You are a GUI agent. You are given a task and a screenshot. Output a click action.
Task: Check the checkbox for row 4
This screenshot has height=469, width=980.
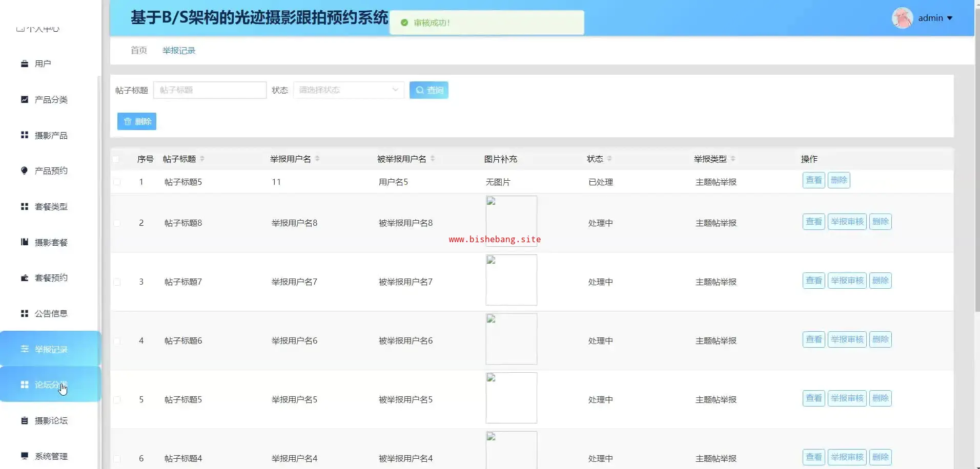[x=117, y=341]
